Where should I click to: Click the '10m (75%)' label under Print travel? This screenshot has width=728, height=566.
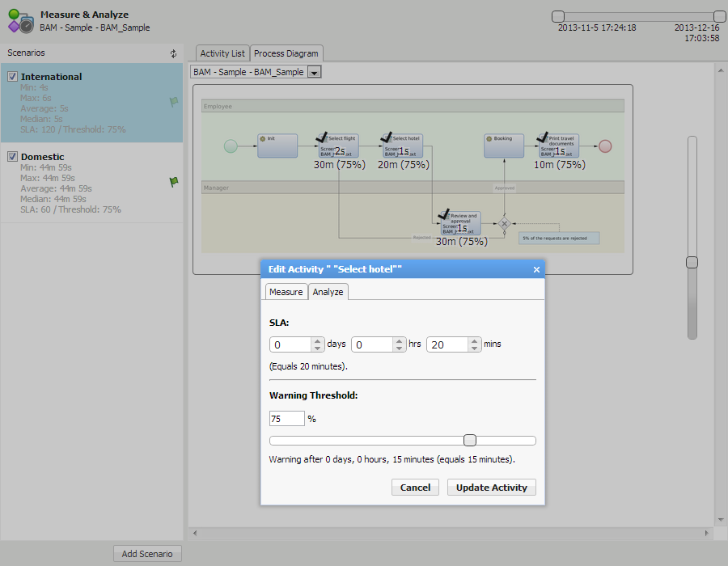560,165
